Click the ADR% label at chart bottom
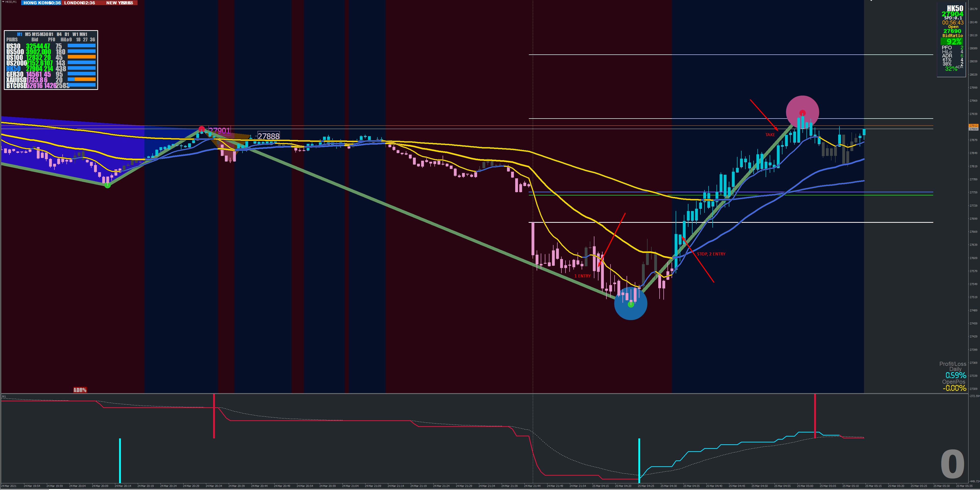This screenshot has height=490, width=980. pyautogui.click(x=80, y=390)
